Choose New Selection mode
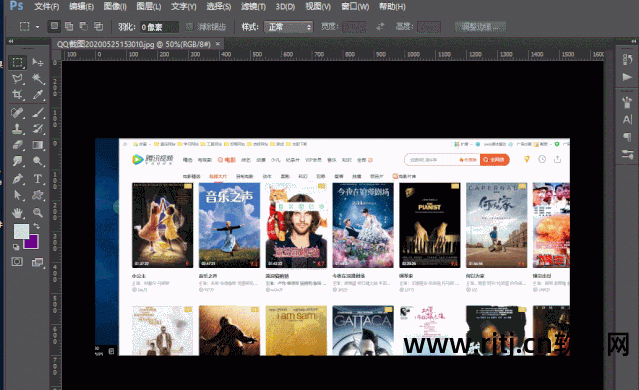The image size is (639, 390). (54, 26)
